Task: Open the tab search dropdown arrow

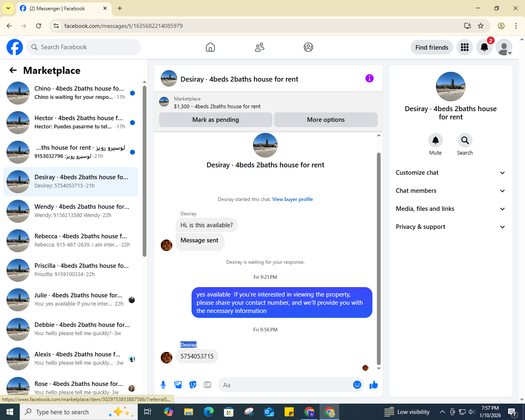Action: pos(8,8)
